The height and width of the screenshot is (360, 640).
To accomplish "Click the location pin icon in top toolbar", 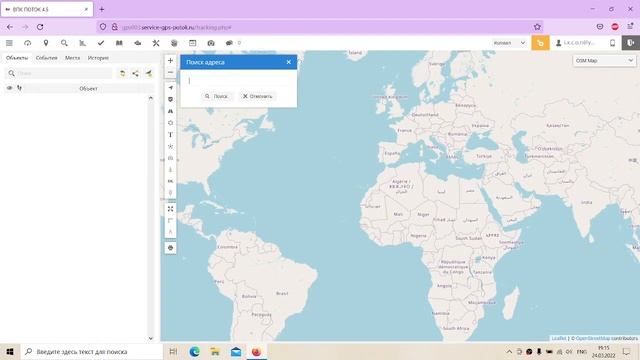I will point(46,43).
